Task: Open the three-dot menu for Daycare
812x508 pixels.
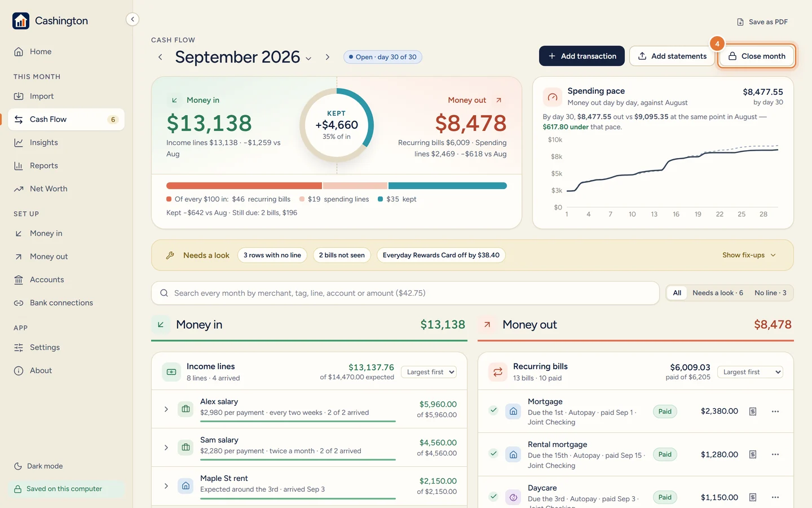Action: point(775,497)
